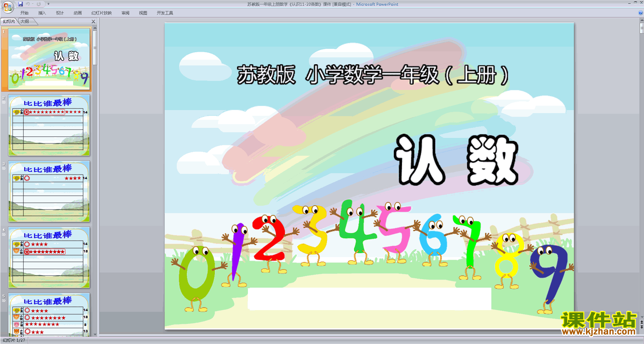
Task: Switch to the 大纲 outline pane tab
Action: [25, 21]
